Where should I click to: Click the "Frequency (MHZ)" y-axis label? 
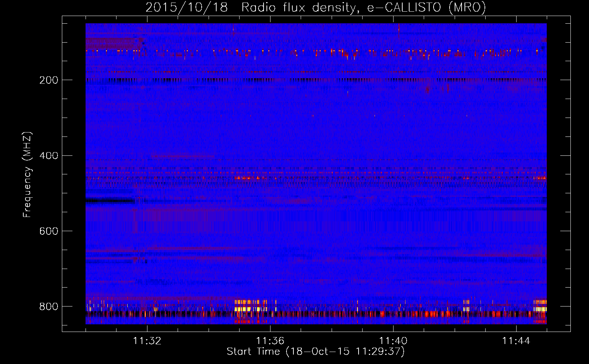(x=27, y=175)
